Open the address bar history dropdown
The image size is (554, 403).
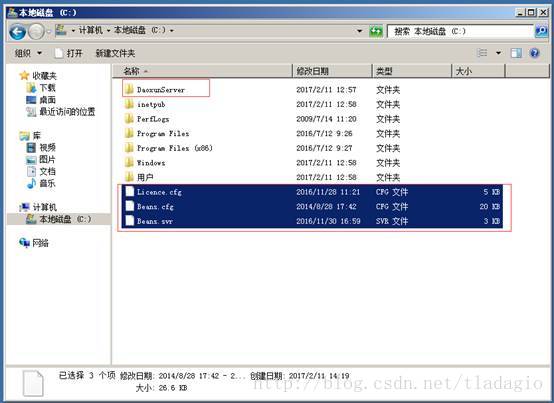[359, 31]
